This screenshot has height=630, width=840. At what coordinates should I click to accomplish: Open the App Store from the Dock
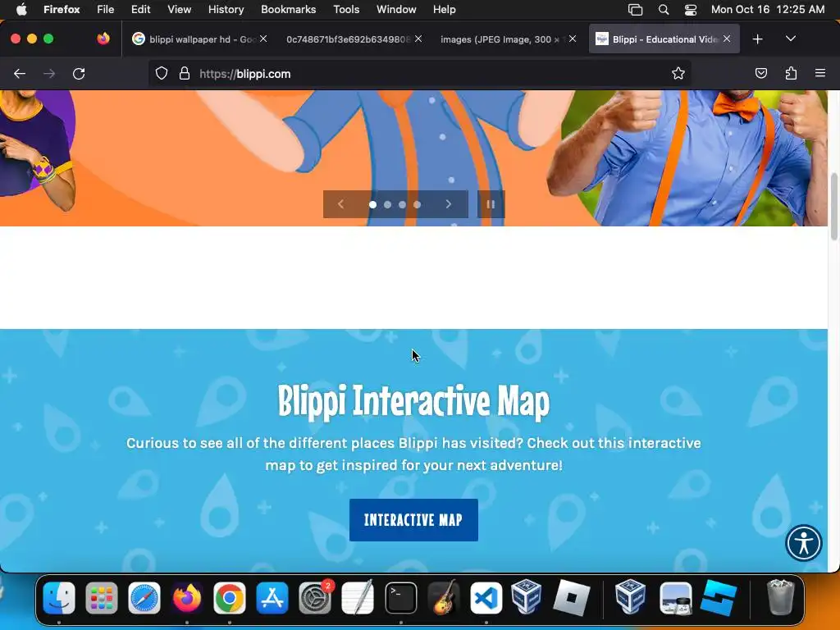(x=272, y=598)
